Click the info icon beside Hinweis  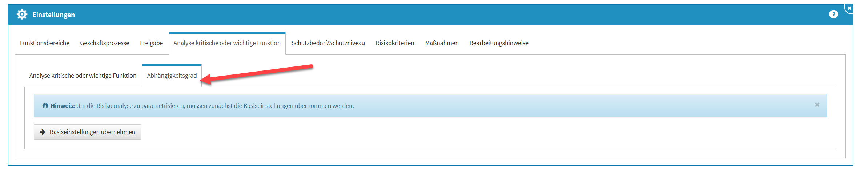45,106
